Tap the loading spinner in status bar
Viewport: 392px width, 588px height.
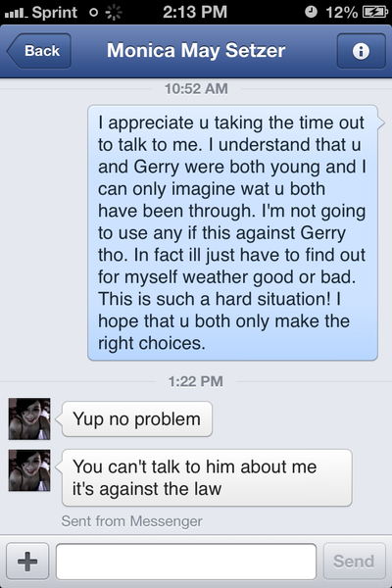tap(114, 13)
